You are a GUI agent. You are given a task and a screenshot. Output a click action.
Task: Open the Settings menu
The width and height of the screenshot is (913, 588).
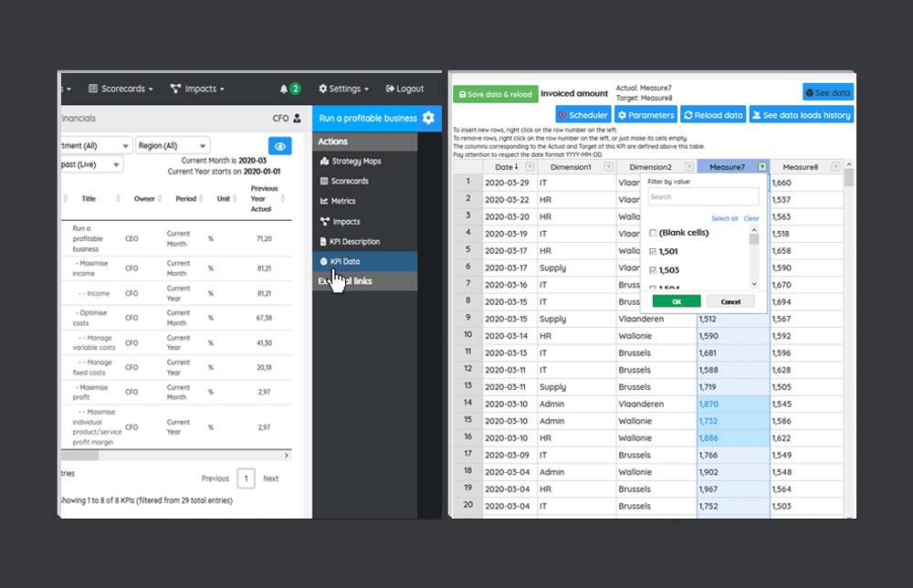coord(343,89)
